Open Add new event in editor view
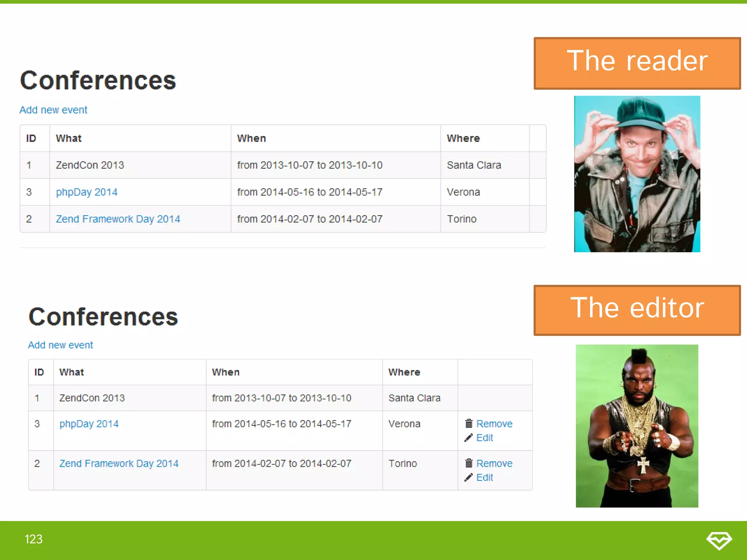The height and width of the screenshot is (560, 747). pyautogui.click(x=61, y=345)
